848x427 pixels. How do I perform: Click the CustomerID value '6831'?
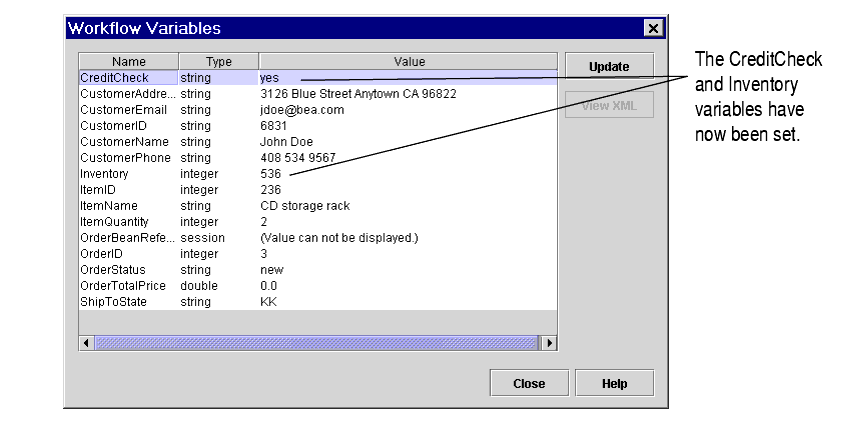(x=274, y=126)
